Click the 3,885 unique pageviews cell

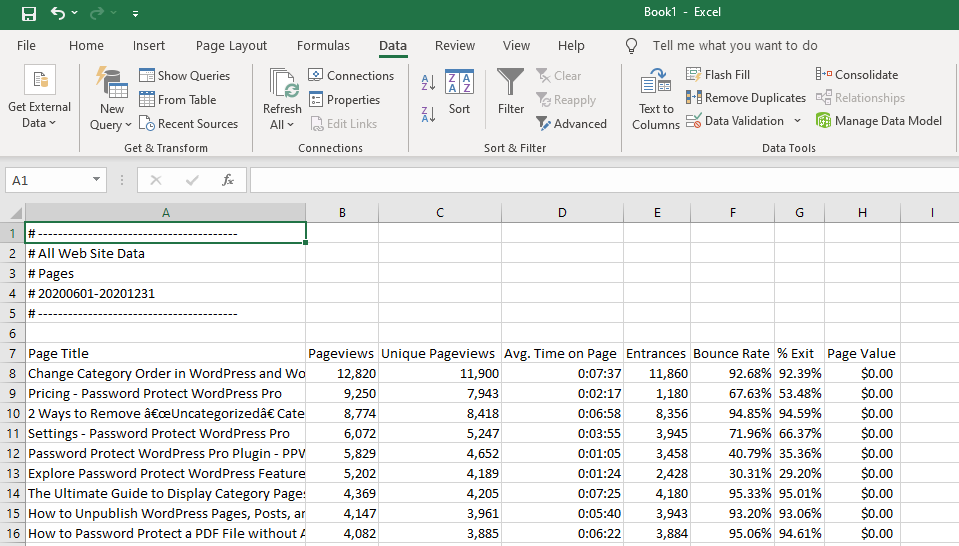coord(440,534)
